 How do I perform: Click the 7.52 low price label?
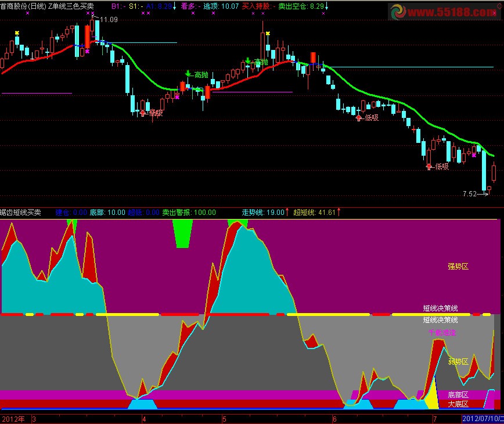point(470,194)
